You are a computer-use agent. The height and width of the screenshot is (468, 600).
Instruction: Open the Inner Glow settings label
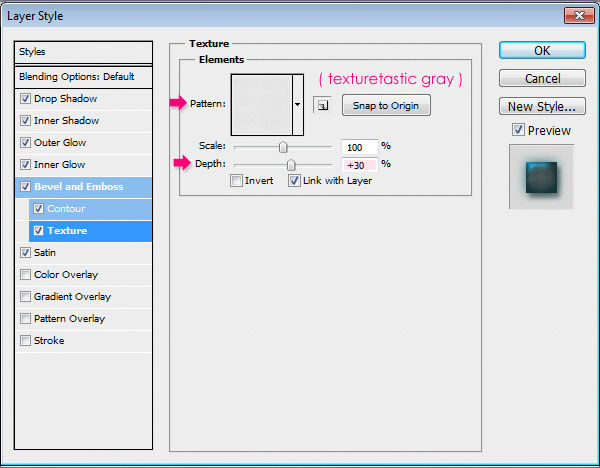pyautogui.click(x=59, y=165)
